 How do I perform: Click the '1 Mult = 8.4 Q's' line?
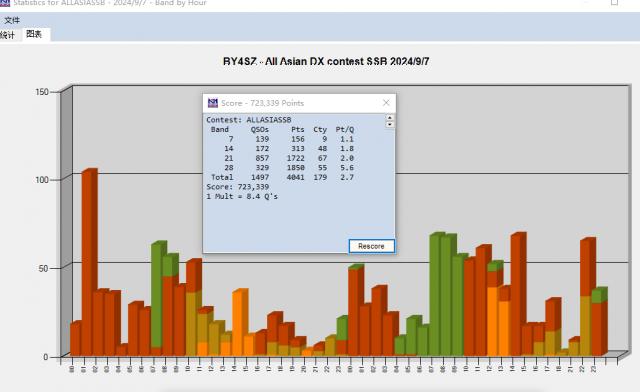click(x=242, y=196)
